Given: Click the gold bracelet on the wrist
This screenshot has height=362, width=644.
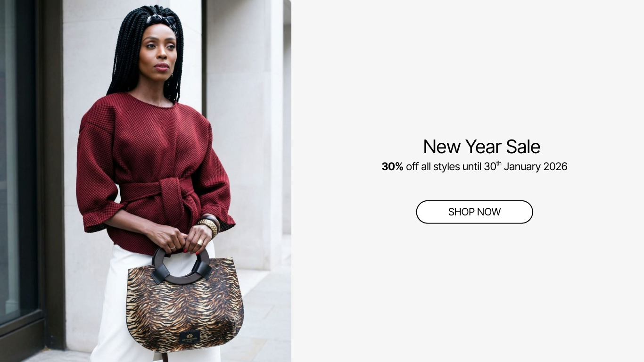Looking at the screenshot, I should point(208,227).
